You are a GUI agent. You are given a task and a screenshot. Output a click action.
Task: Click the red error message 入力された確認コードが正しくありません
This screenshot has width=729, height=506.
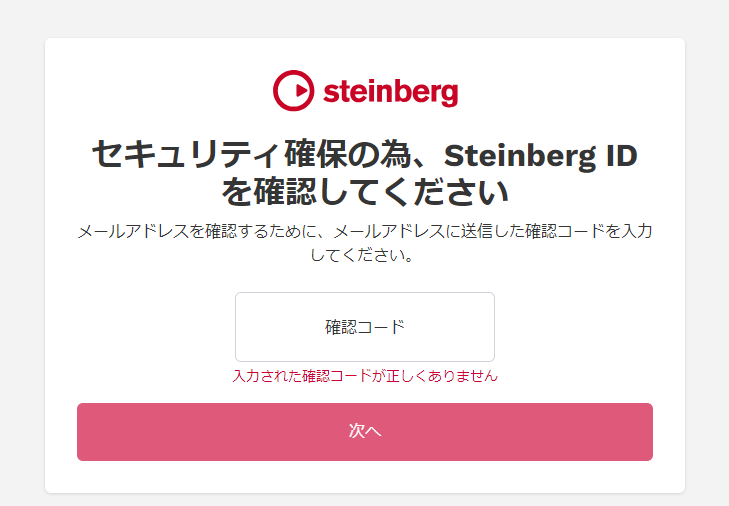[x=365, y=376]
